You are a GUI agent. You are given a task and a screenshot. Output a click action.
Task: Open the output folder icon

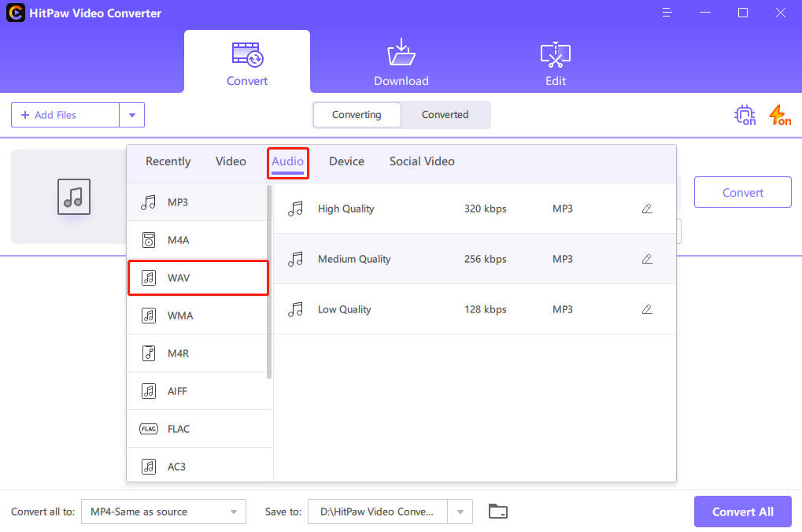point(497,511)
